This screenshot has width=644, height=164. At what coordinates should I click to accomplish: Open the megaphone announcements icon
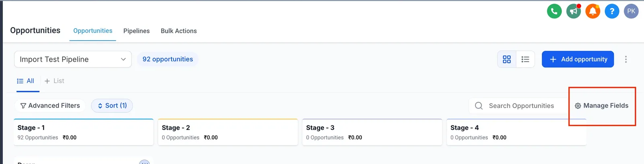click(574, 11)
